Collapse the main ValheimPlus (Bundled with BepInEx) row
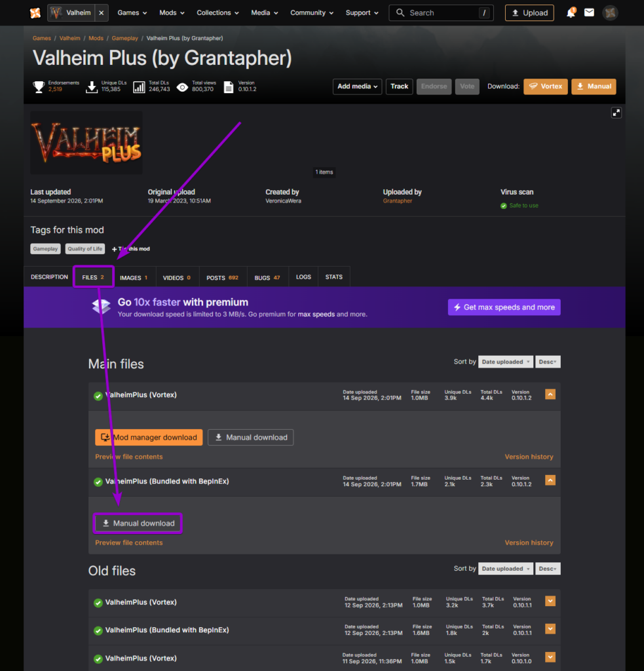 pos(550,480)
